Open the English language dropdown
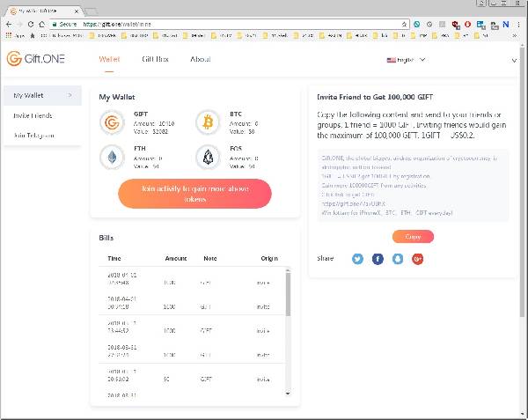 (407, 60)
